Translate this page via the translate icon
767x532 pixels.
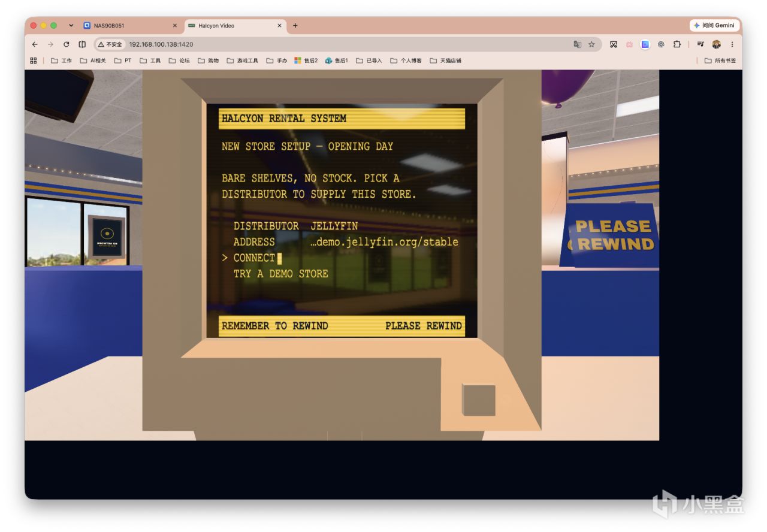point(577,44)
